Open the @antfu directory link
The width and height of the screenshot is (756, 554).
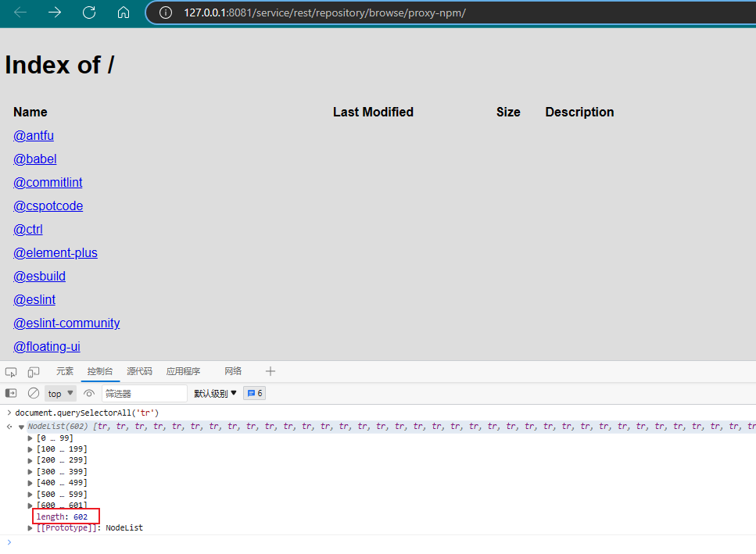point(34,136)
